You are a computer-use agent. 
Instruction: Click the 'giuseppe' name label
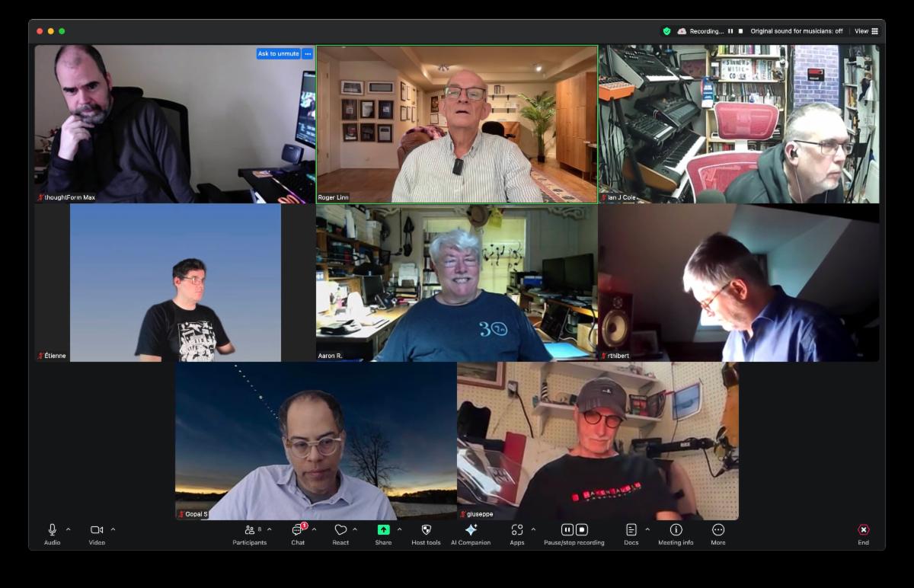[480, 514]
